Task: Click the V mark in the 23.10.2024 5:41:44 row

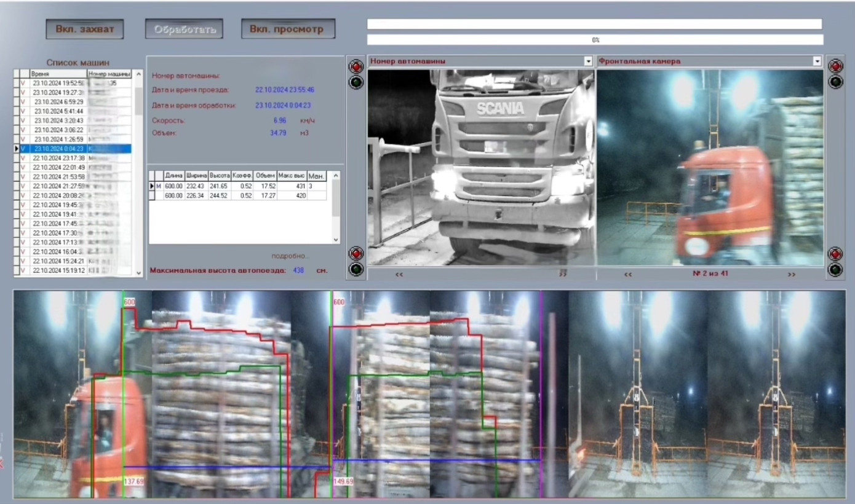Action: point(24,111)
